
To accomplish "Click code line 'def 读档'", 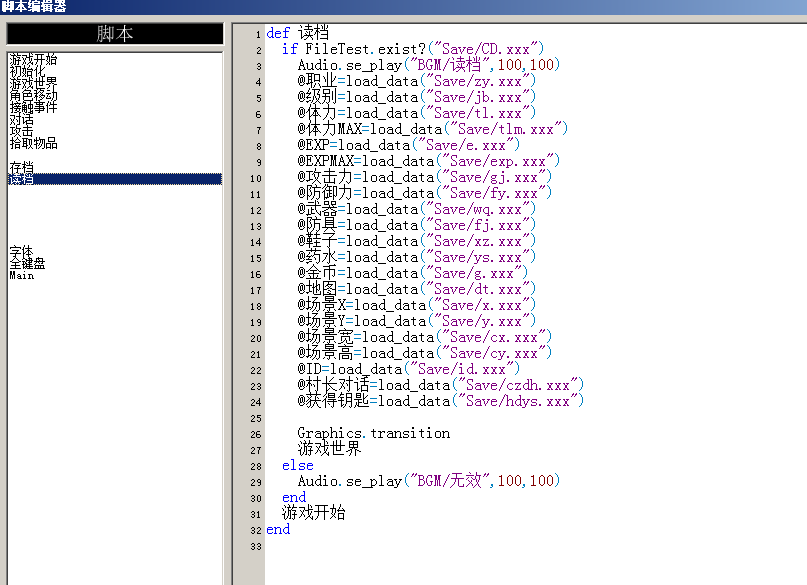I will point(297,33).
